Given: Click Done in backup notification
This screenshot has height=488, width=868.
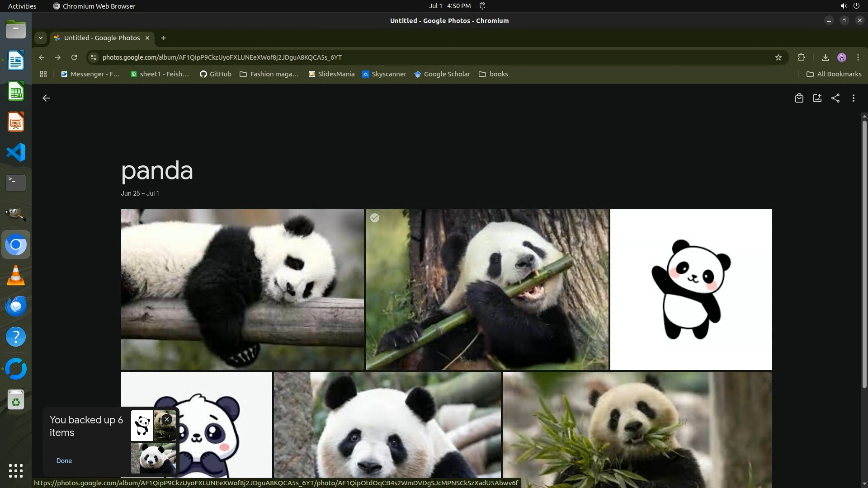Looking at the screenshot, I should pyautogui.click(x=64, y=461).
